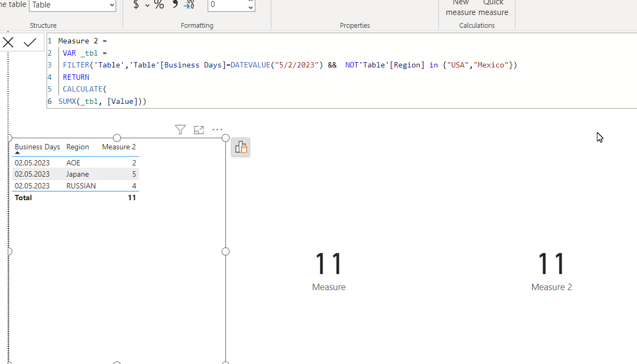Open the table visual's more options ellipsis
The image size is (637, 364).
point(217,130)
